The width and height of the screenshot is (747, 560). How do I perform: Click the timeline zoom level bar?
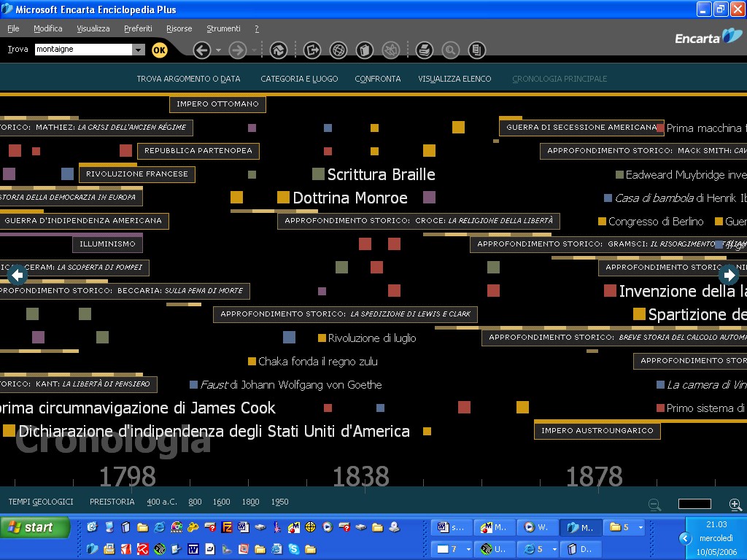[x=694, y=504]
